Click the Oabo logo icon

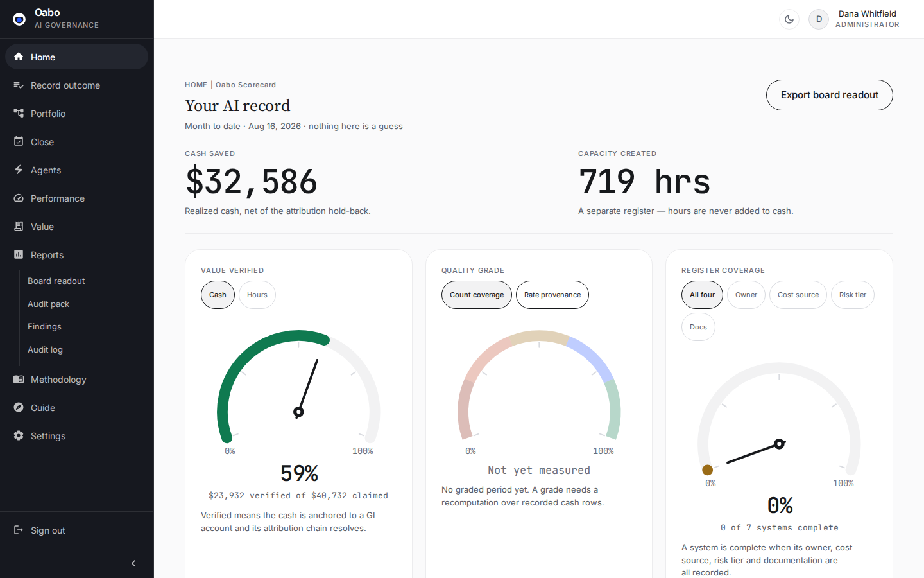click(x=19, y=19)
